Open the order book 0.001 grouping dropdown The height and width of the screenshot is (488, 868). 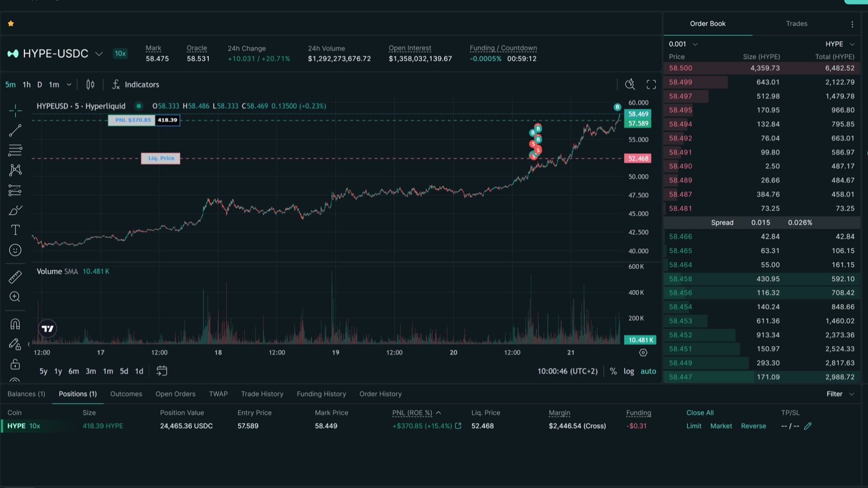tap(683, 44)
